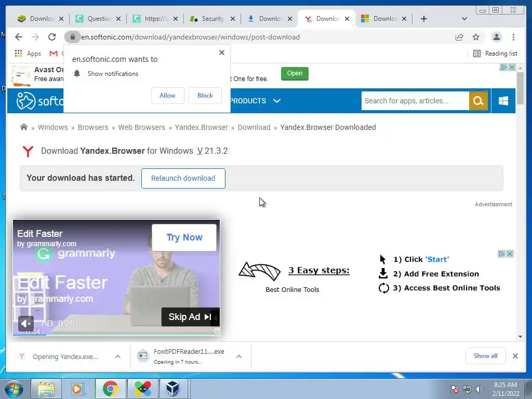The image size is (532, 399).
Task: Open the Download breadcrumb link
Action: click(254, 127)
